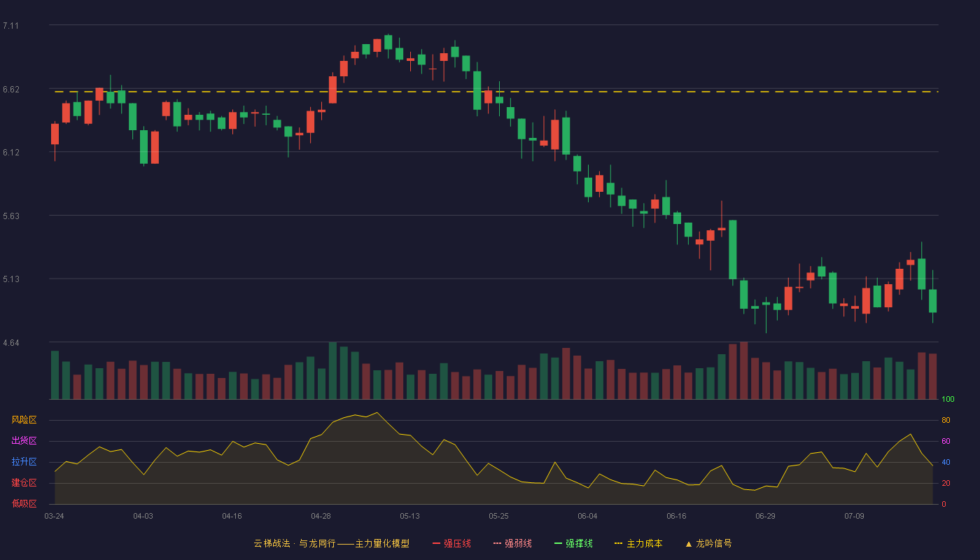Click the 100 indicator scale label

[948, 400]
